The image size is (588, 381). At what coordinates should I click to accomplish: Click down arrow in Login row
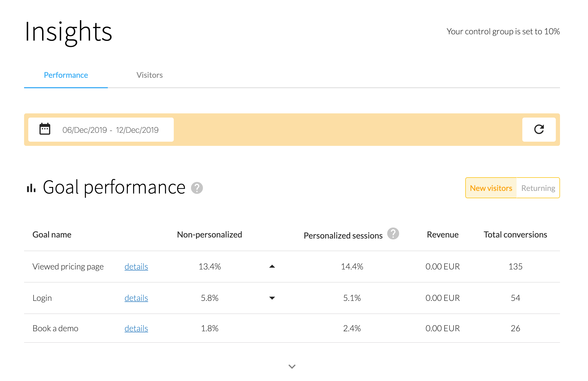click(x=272, y=298)
